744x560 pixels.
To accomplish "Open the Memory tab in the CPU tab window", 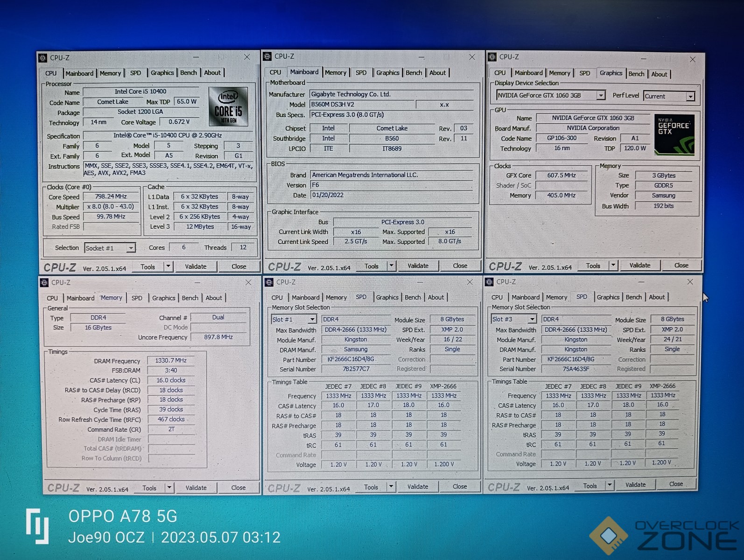I will (110, 73).
